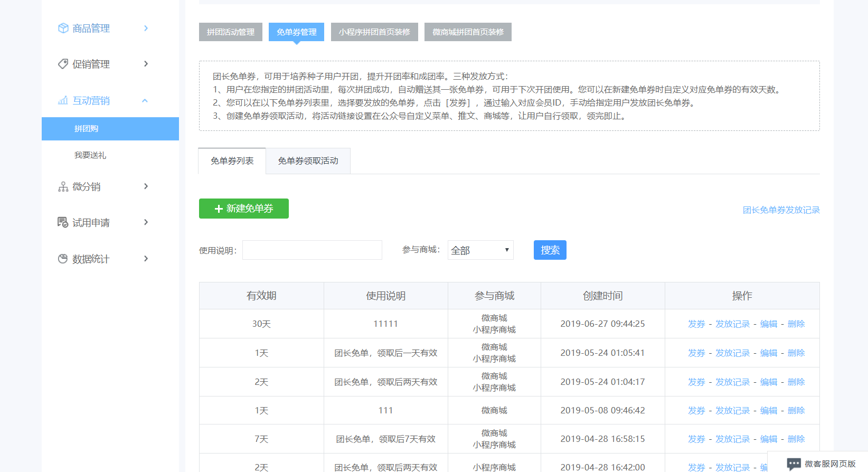
Task: Click the 2019-05-08 09:46:42 cell
Action: [x=602, y=411]
